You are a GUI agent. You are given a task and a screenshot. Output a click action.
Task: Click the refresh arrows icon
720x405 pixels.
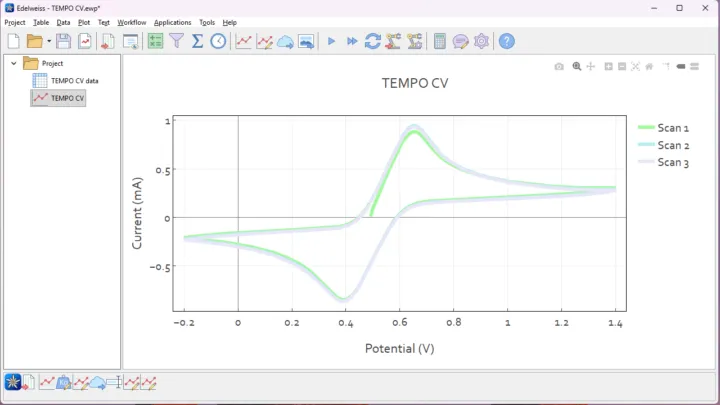point(372,41)
